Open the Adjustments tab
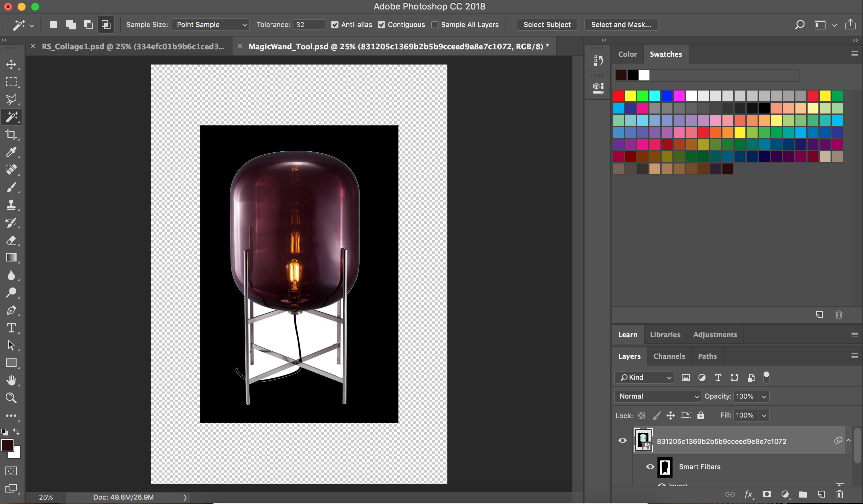 pos(715,334)
